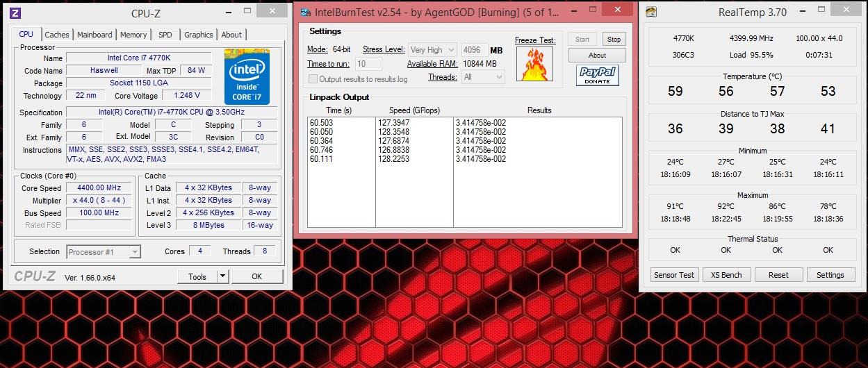Click the Start button in IntelBurnTest
The width and height of the screenshot is (868, 368).
[x=582, y=39]
